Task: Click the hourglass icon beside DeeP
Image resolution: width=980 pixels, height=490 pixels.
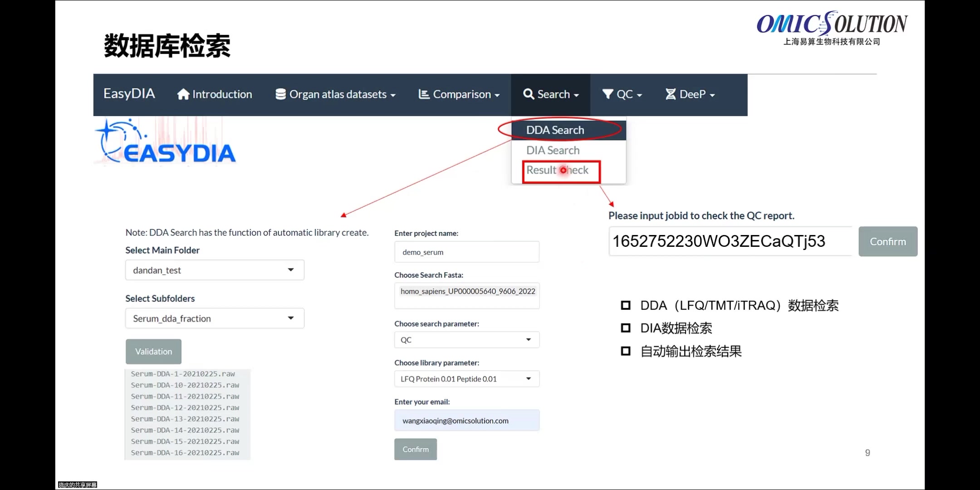Action: click(671, 94)
